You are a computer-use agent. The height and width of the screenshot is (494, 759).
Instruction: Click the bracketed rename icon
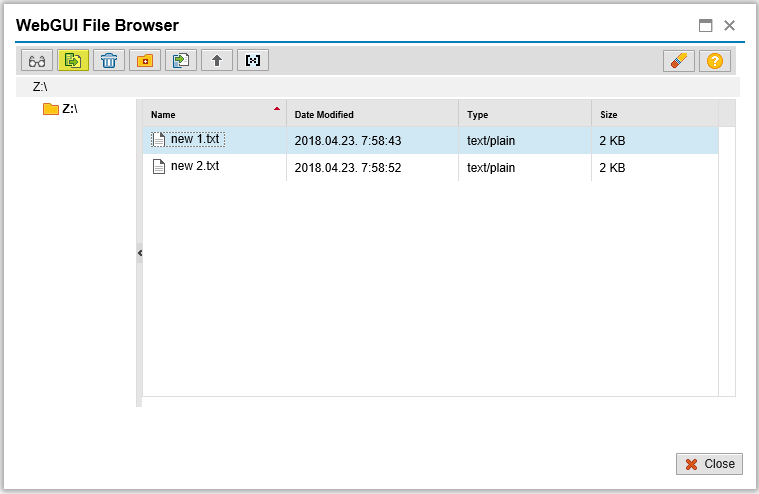click(253, 60)
